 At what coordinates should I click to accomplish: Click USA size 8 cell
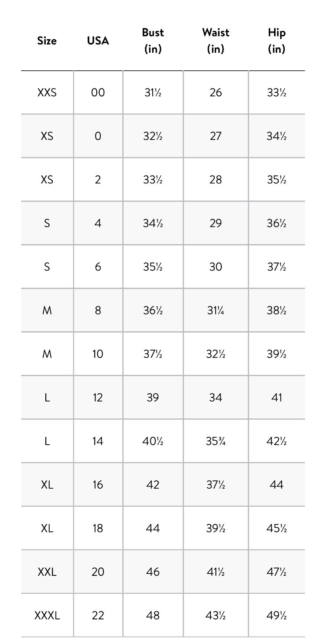tap(98, 310)
